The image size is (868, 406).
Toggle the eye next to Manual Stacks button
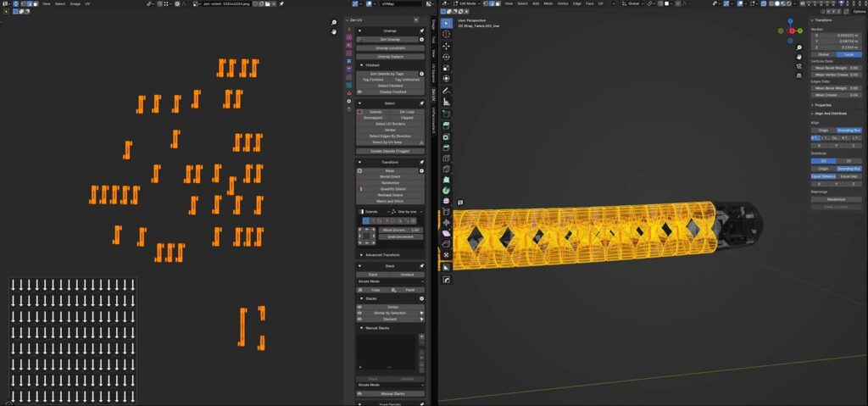click(359, 394)
